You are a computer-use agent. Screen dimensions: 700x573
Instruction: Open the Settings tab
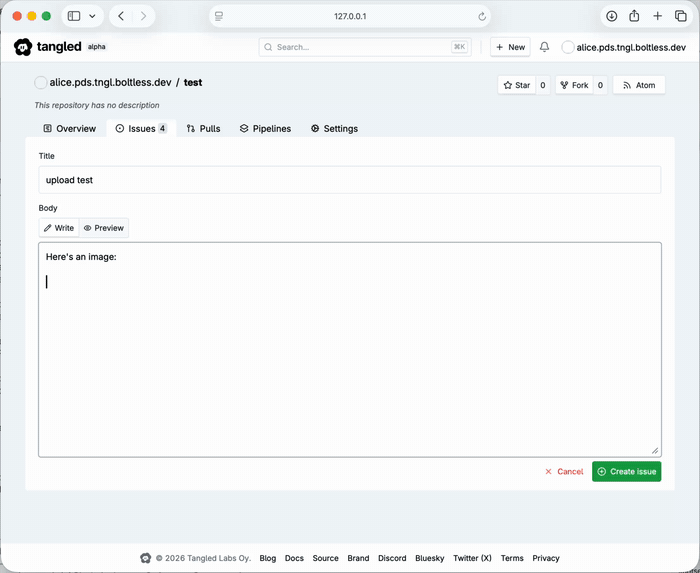(x=334, y=129)
